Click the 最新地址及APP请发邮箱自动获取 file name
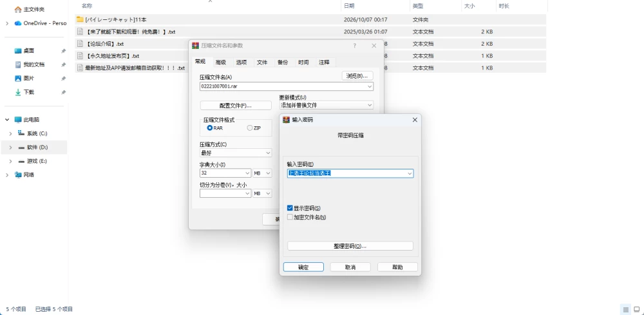This screenshot has height=315, width=644. tap(135, 68)
